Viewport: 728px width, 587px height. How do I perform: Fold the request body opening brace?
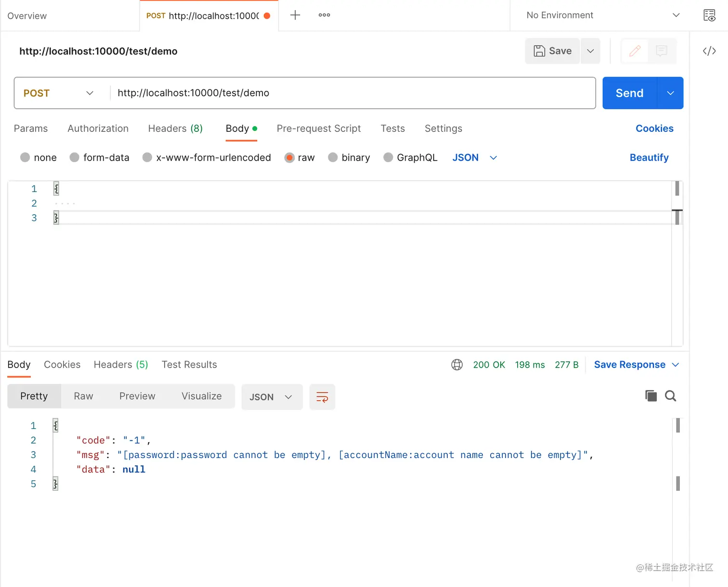tap(56, 189)
